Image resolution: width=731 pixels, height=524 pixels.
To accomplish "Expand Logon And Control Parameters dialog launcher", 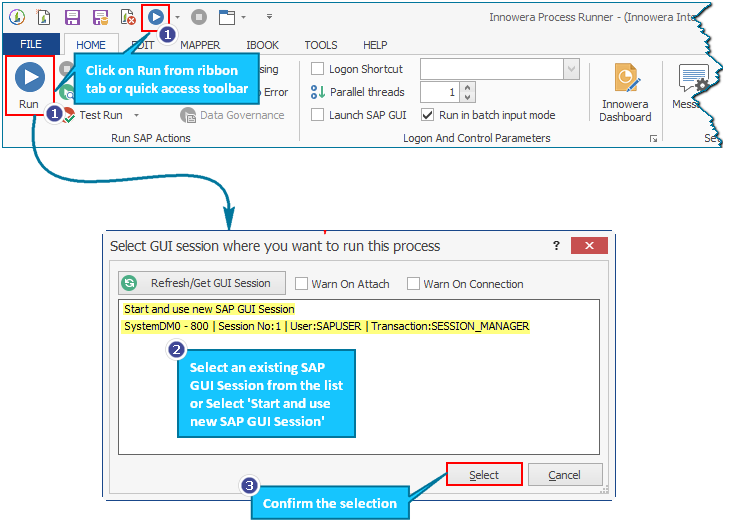I will pos(653,138).
